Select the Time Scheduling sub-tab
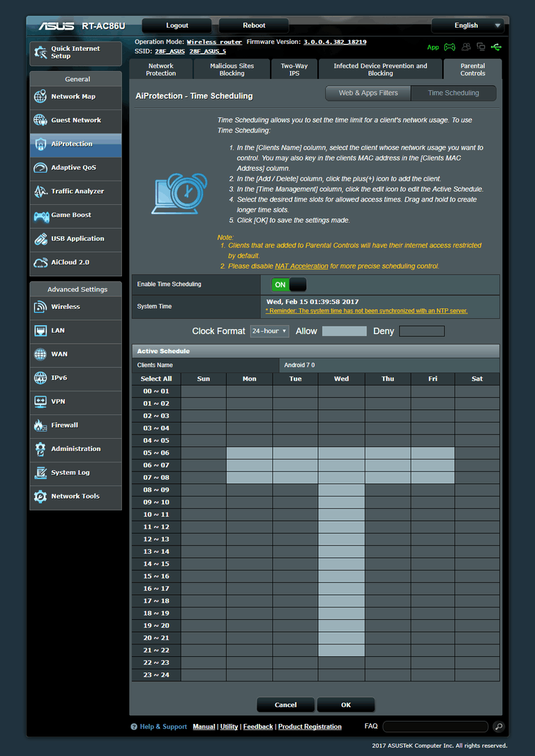 click(453, 93)
